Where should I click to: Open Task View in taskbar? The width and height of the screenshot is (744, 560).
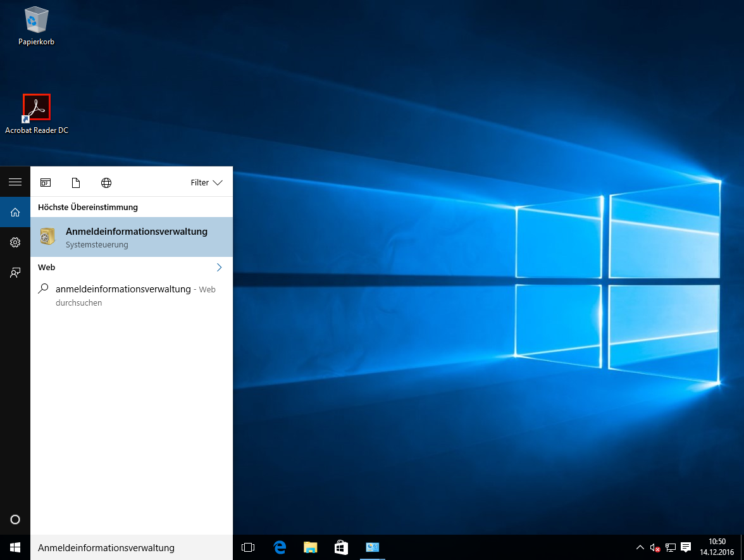[248, 547]
